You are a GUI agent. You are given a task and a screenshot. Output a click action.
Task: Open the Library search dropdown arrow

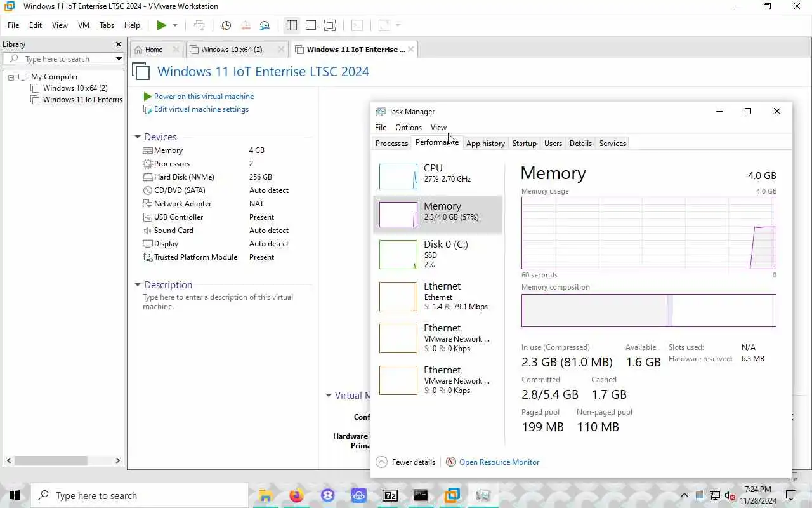pos(119,59)
